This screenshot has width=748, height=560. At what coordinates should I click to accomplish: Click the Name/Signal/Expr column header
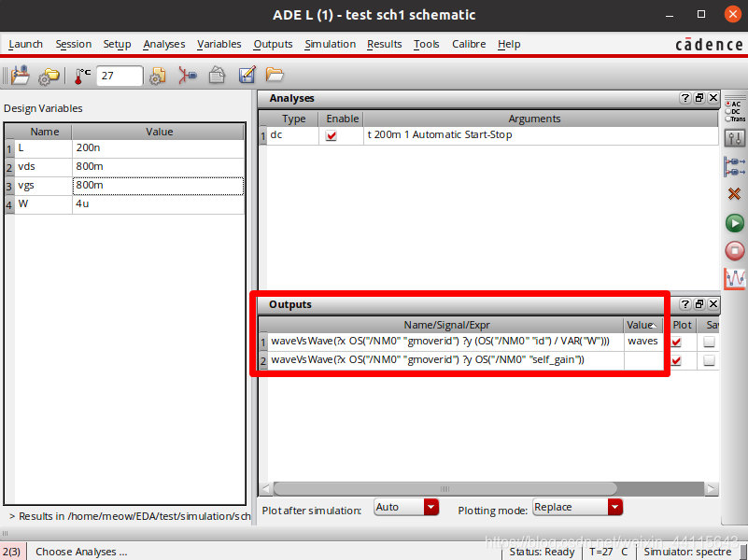446,325
